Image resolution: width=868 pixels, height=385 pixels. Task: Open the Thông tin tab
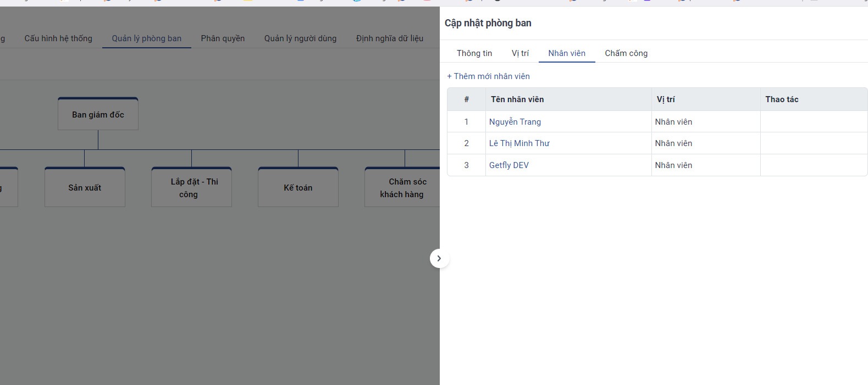pyautogui.click(x=474, y=53)
